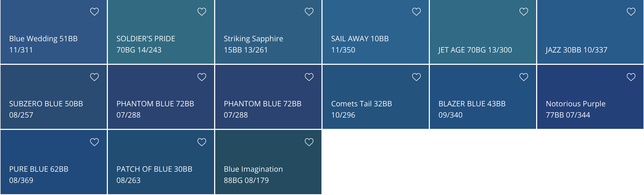The width and height of the screenshot is (644, 195).
Task: Favorite JAZZ 30BB using heart icon
Action: click(631, 12)
